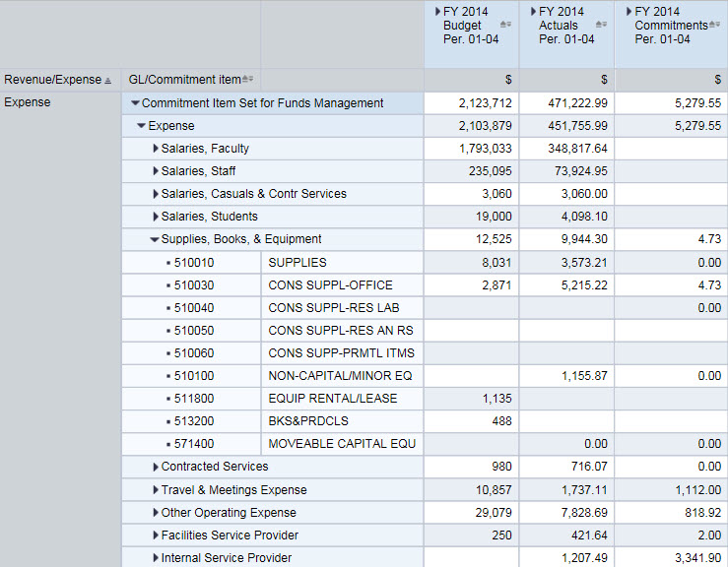Sort by FY 2014 Actuals column icon
The width and height of the screenshot is (728, 567).
(x=601, y=25)
